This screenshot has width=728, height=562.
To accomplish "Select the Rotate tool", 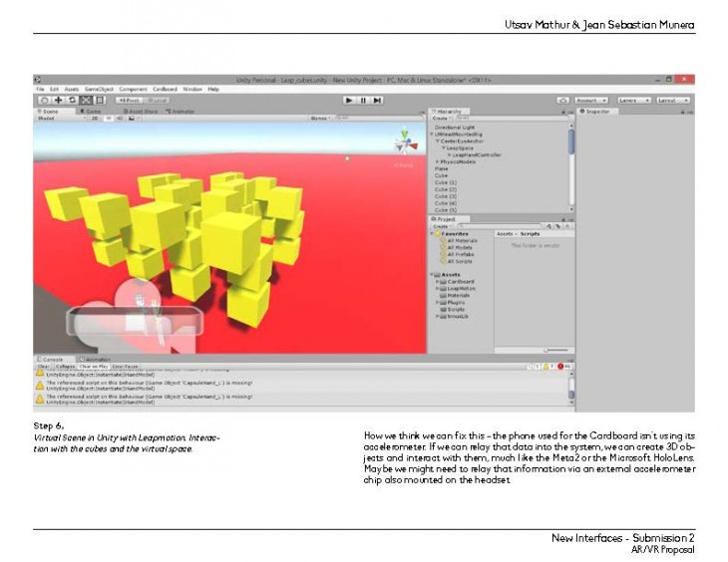I will (x=72, y=100).
